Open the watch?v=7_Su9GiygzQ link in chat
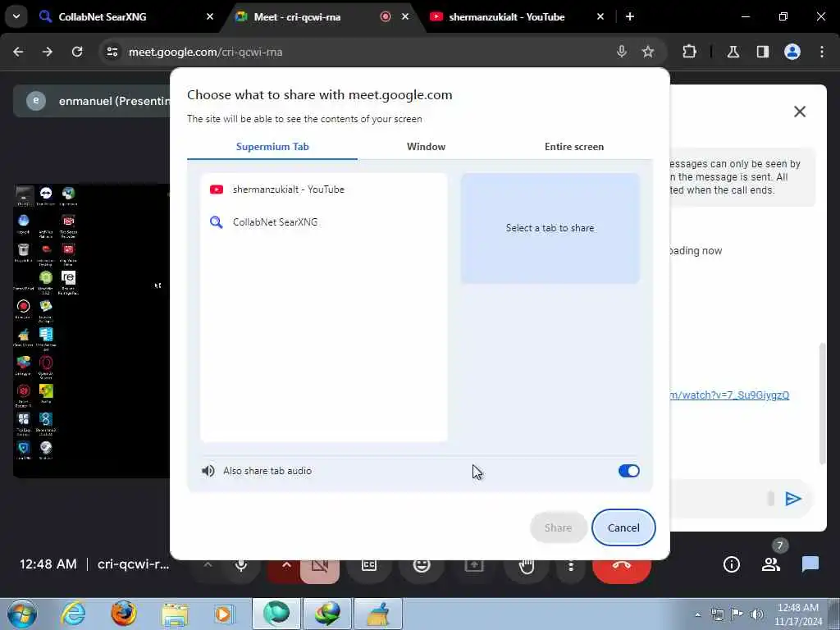The image size is (840, 630). pyautogui.click(x=729, y=395)
